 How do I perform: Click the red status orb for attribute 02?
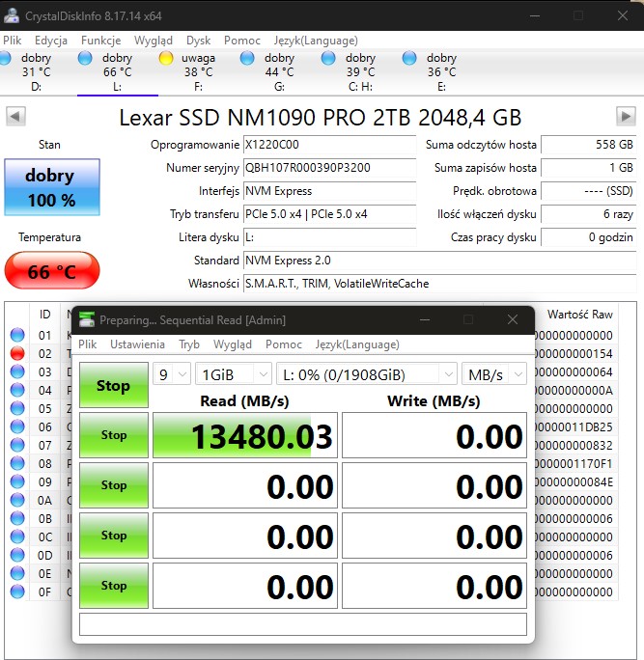click(17, 354)
